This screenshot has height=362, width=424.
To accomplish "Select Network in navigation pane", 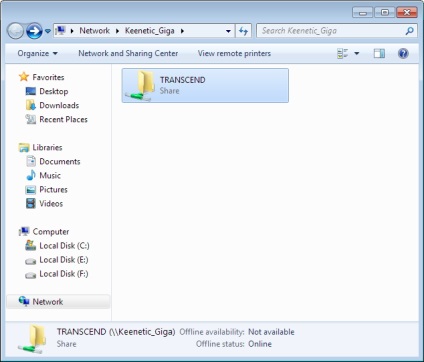I will pyautogui.click(x=48, y=302).
